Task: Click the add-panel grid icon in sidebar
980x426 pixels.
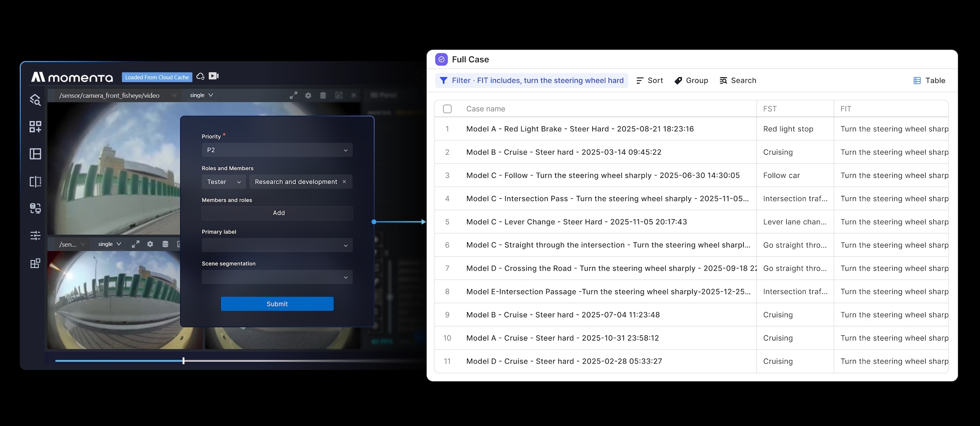Action: 35,127
